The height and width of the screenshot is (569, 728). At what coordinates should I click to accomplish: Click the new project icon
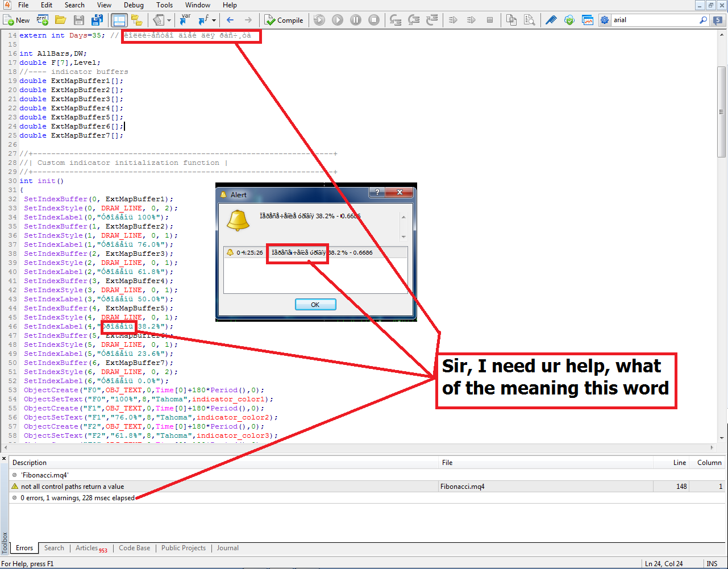point(42,20)
